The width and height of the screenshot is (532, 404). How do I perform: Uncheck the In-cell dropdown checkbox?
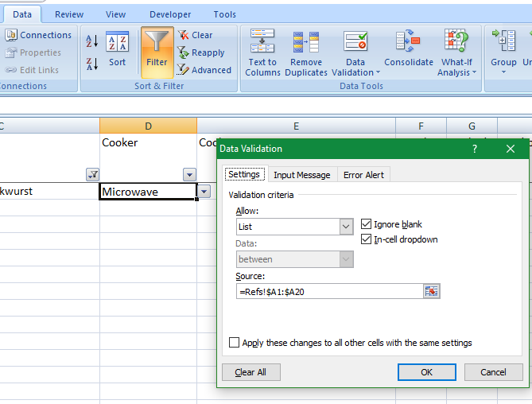point(367,239)
